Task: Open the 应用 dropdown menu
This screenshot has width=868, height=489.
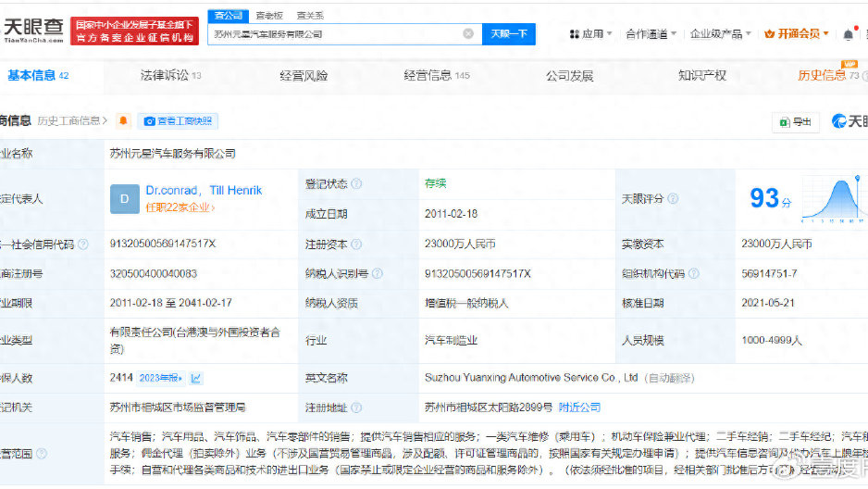Action: pyautogui.click(x=590, y=34)
